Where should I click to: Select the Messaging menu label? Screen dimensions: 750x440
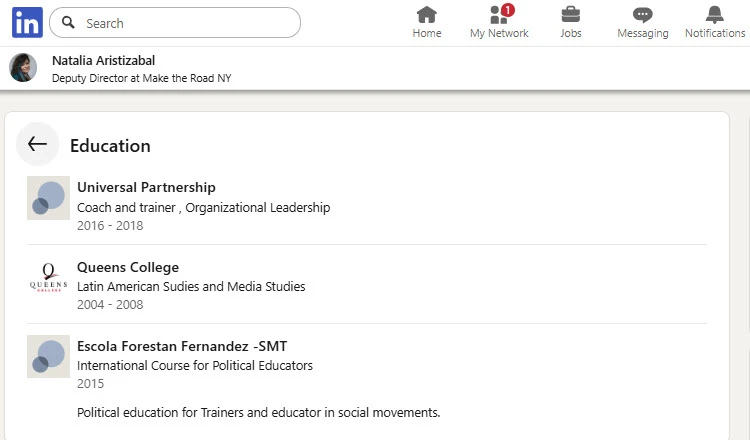click(x=643, y=33)
